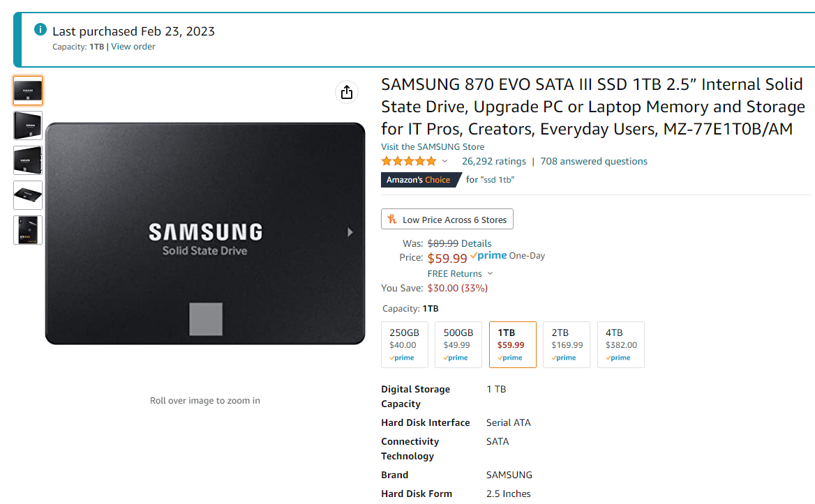The height and width of the screenshot is (504, 815).
Task: Click Low Price Across 6 Stores button
Action: pyautogui.click(x=447, y=220)
